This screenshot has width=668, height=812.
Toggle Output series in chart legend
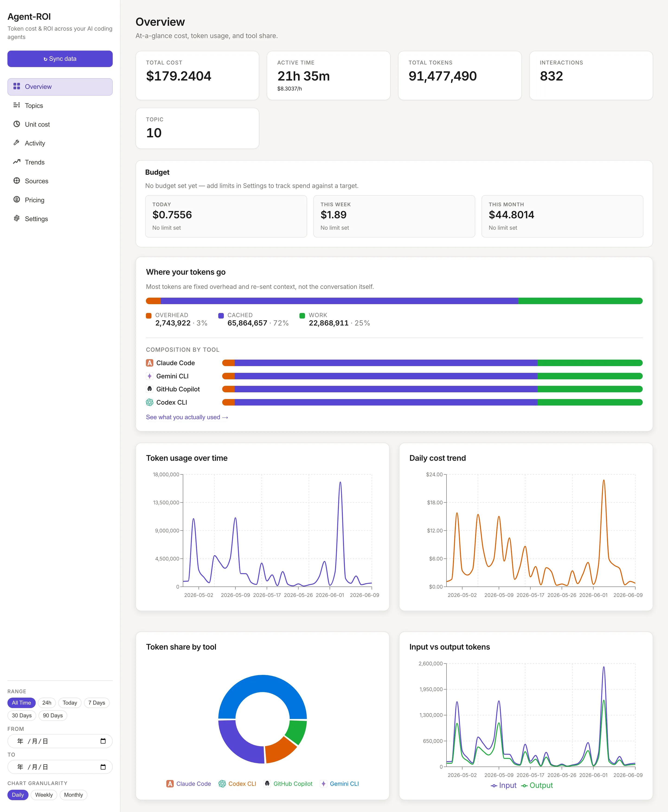537,786
